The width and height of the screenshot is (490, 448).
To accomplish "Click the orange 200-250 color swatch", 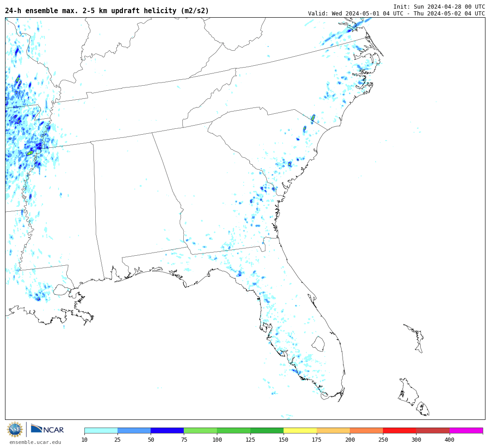I will click(367, 430).
